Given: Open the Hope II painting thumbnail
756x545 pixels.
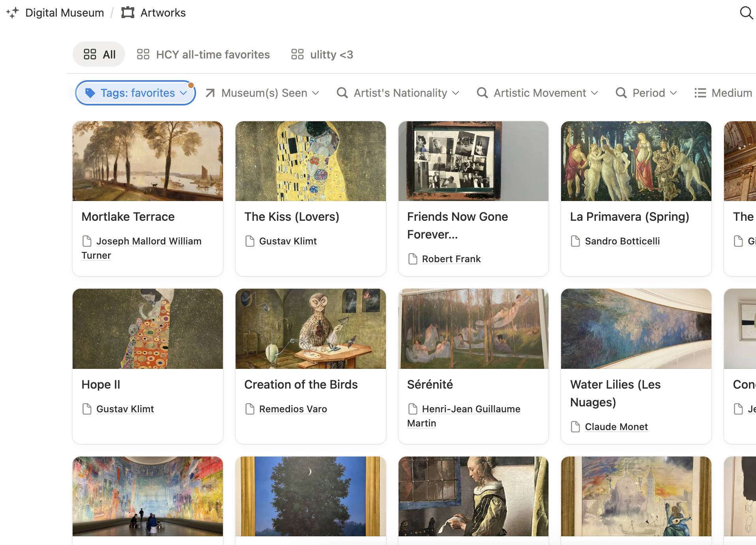Looking at the screenshot, I should 148,329.
